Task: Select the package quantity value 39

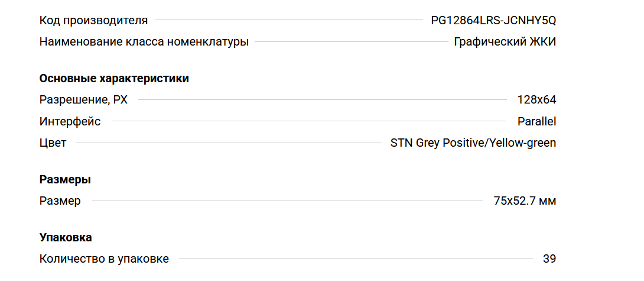Action: point(549,259)
